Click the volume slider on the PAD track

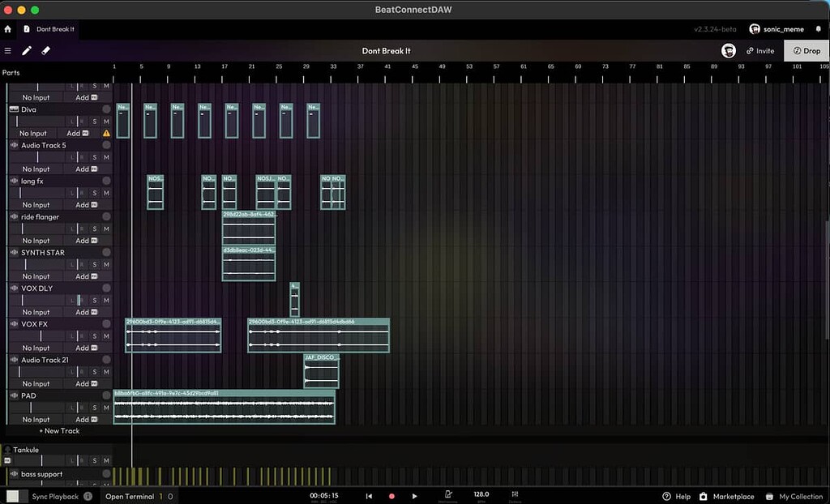32,408
